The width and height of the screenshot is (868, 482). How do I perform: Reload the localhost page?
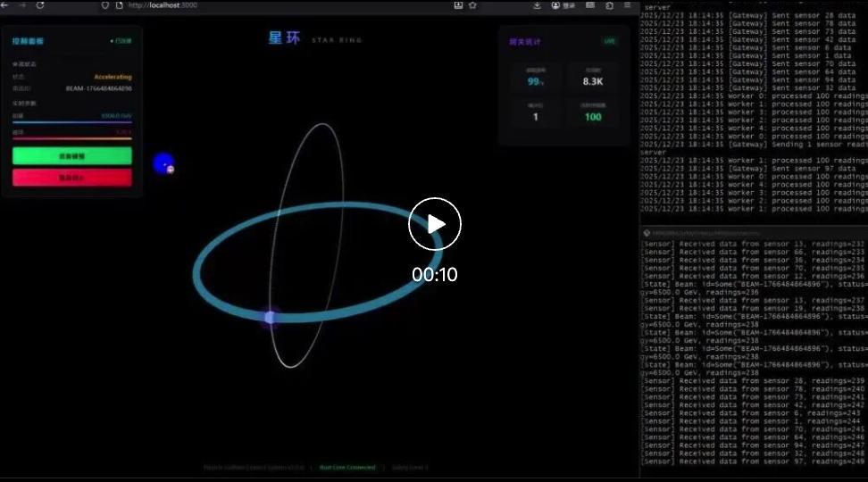[x=40, y=5]
